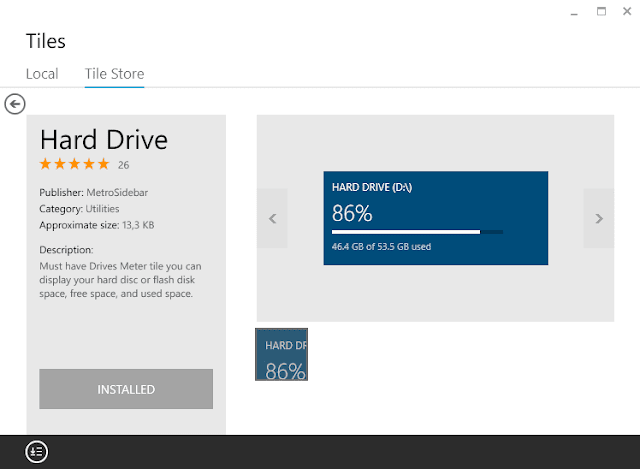Screen dimensions: 640x469
Task: Minimize the Tiles window
Action: [574, 12]
